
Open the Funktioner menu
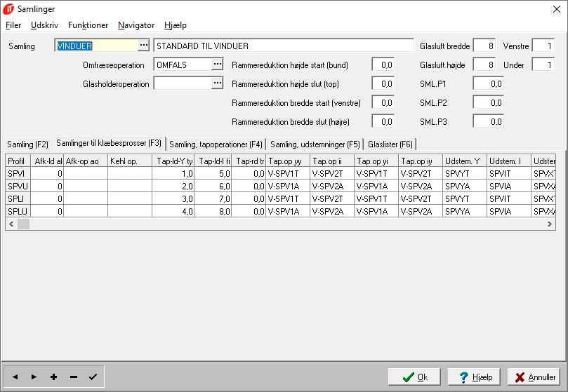point(88,25)
